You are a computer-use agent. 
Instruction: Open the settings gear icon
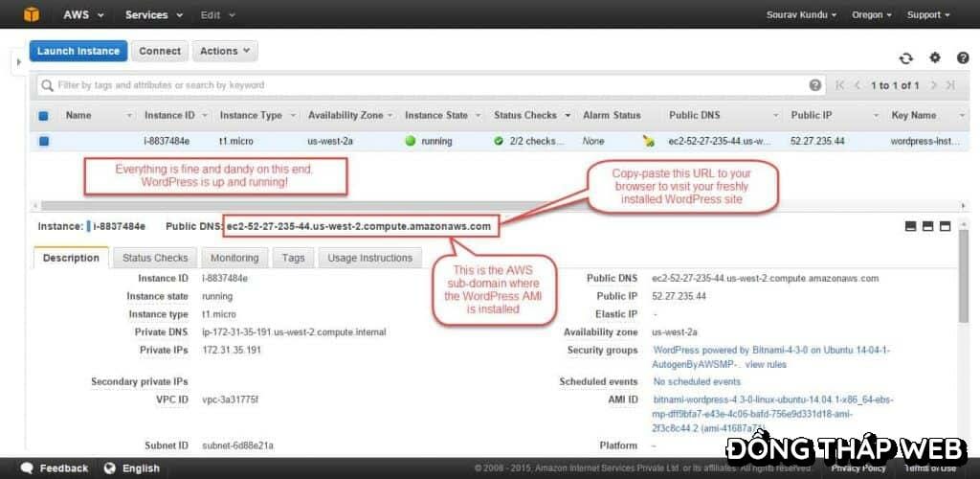(934, 57)
